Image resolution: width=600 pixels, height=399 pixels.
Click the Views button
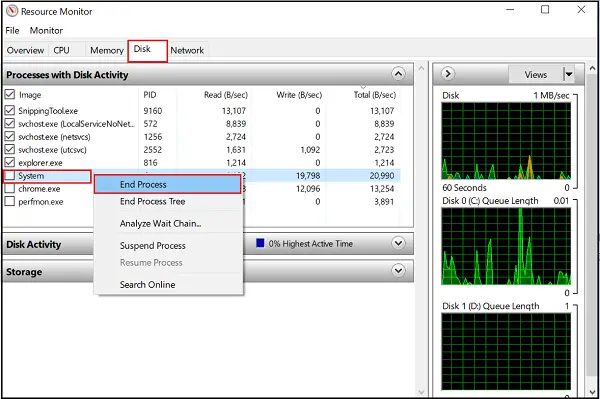(x=536, y=74)
